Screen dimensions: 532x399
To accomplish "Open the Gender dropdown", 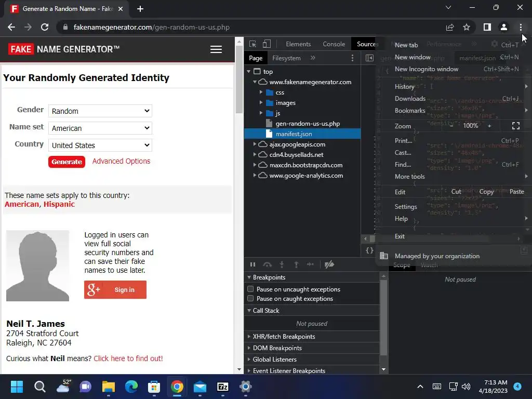I will [100, 111].
